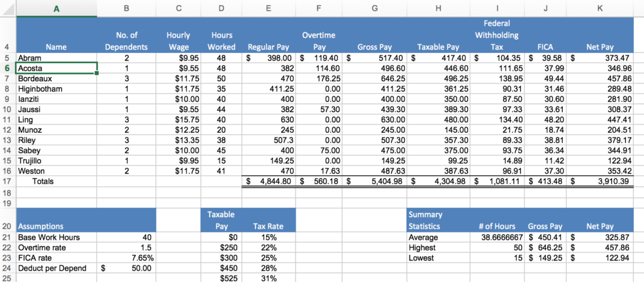Image resolution: width=644 pixels, height=282 pixels.
Task: Click row header 6
Action: (x=6, y=68)
